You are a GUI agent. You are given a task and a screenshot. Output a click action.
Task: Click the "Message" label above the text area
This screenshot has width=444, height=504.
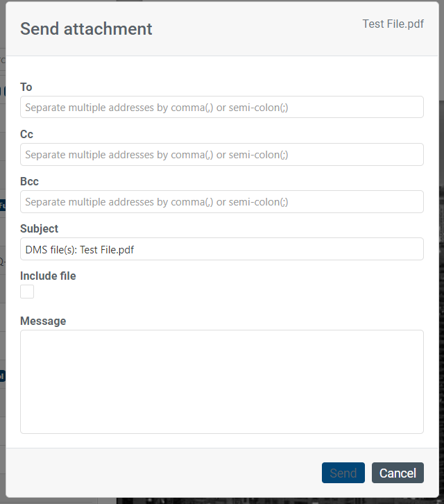pyautogui.click(x=43, y=321)
